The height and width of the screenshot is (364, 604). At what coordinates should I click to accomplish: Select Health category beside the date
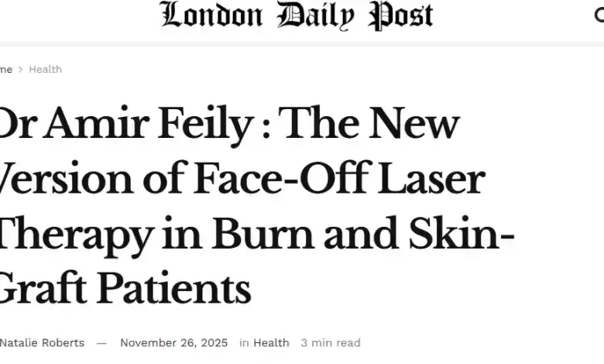271,342
